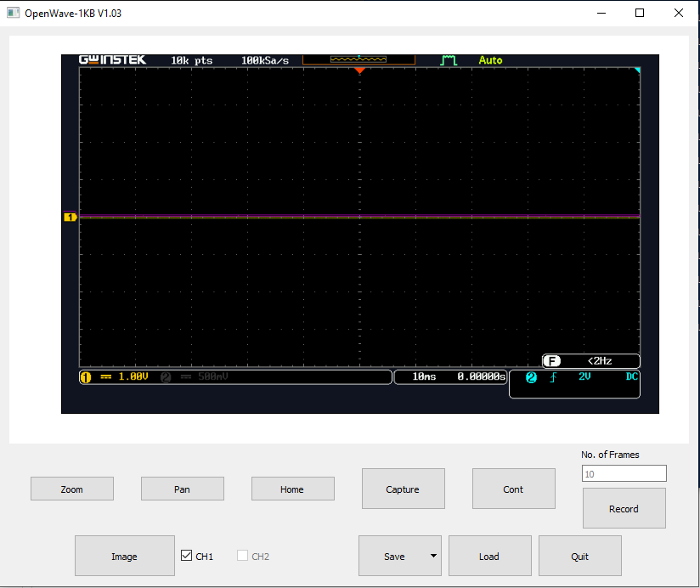700x588 pixels.
Task: Click the Auto trigger mode label
Action: click(x=490, y=60)
